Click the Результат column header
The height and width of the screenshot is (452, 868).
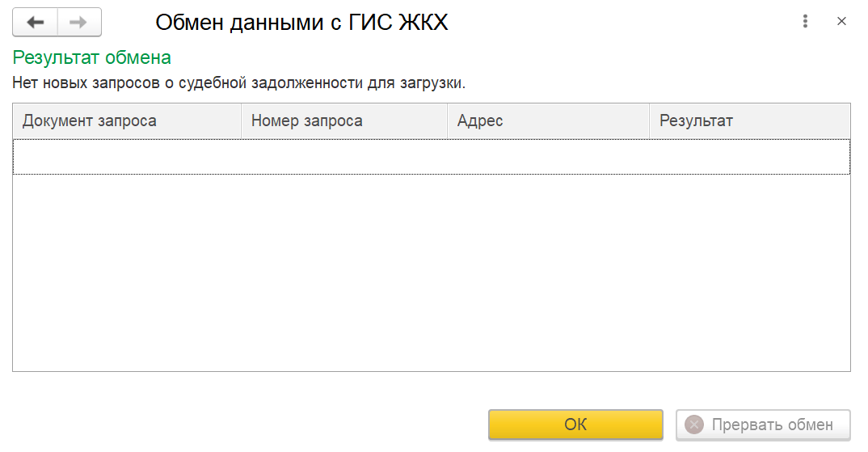[x=749, y=120]
